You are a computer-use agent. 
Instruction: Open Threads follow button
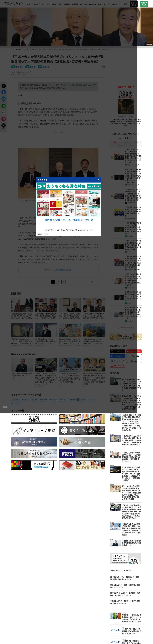tap(134, 356)
